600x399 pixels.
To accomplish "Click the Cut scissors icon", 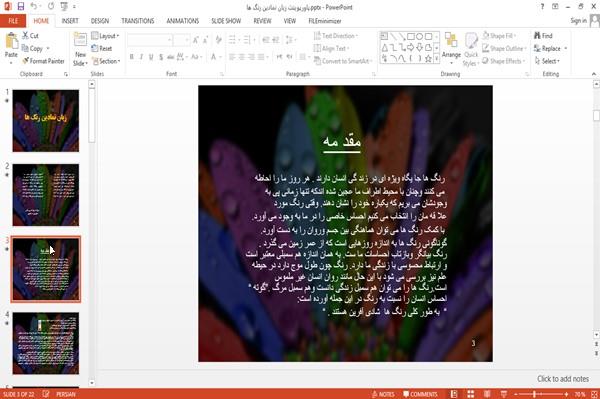I will [x=26, y=36].
